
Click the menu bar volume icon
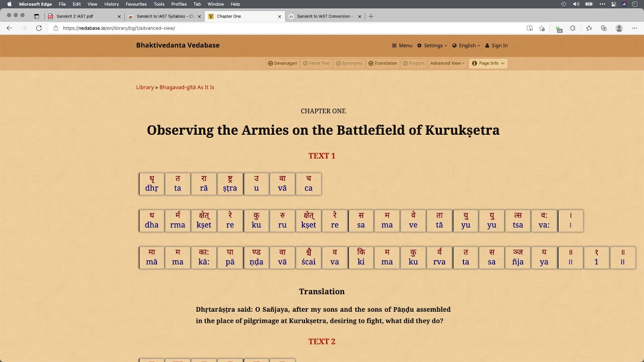tap(576, 4)
